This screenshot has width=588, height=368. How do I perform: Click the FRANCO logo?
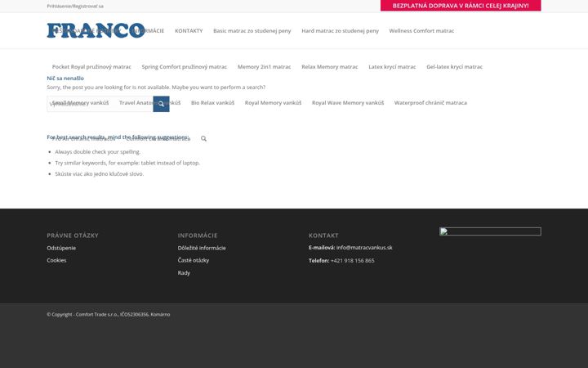(96, 31)
